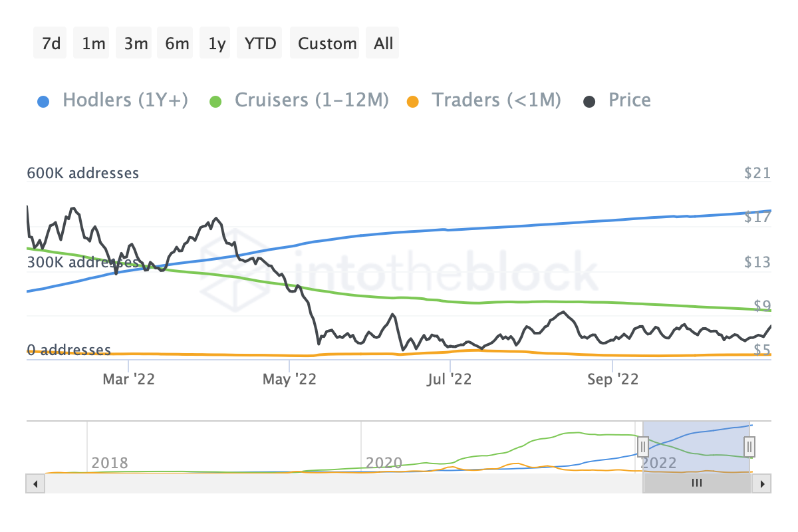Choose the 6m time range

(x=177, y=43)
